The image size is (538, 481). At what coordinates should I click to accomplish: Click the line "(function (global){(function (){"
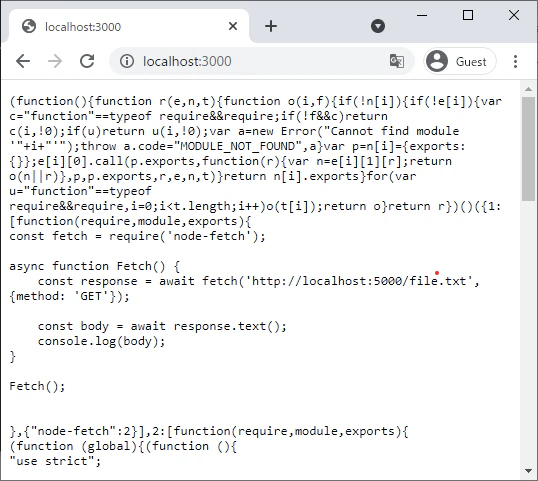coord(123,446)
